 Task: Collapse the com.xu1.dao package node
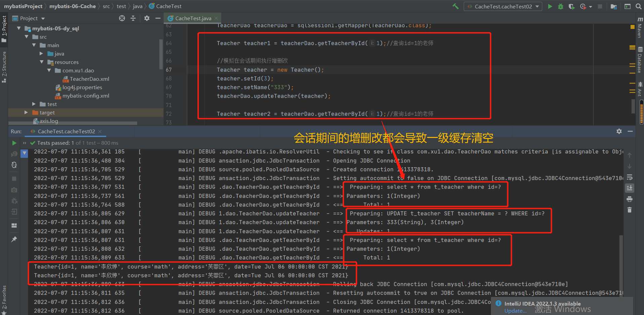pyautogui.click(x=49, y=70)
